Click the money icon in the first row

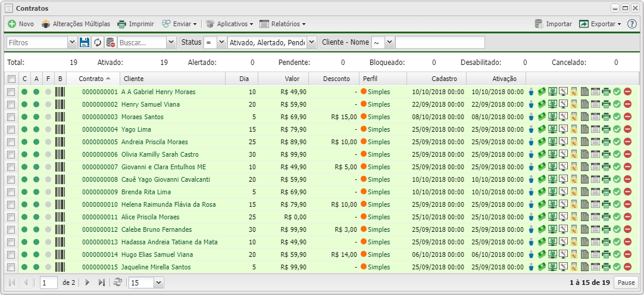542,92
